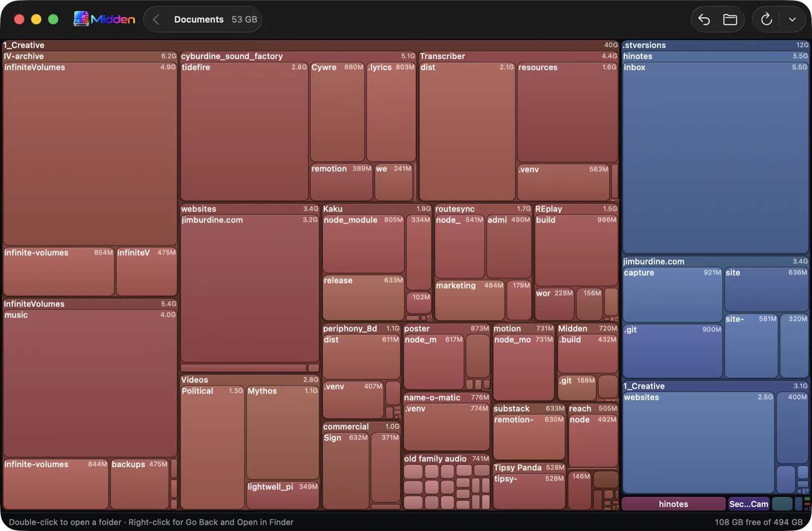Click the build 996M block in REplay

(576, 251)
